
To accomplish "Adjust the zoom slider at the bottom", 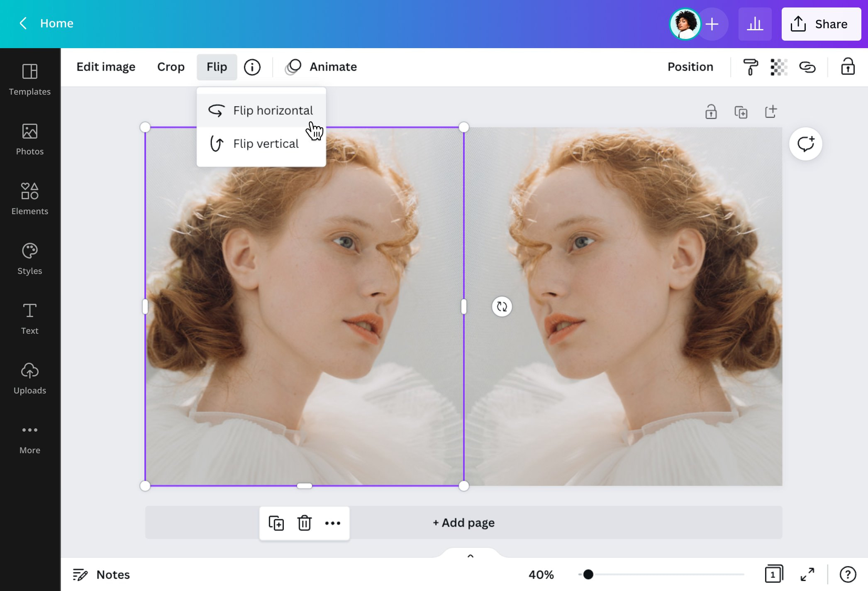I will pos(588,574).
